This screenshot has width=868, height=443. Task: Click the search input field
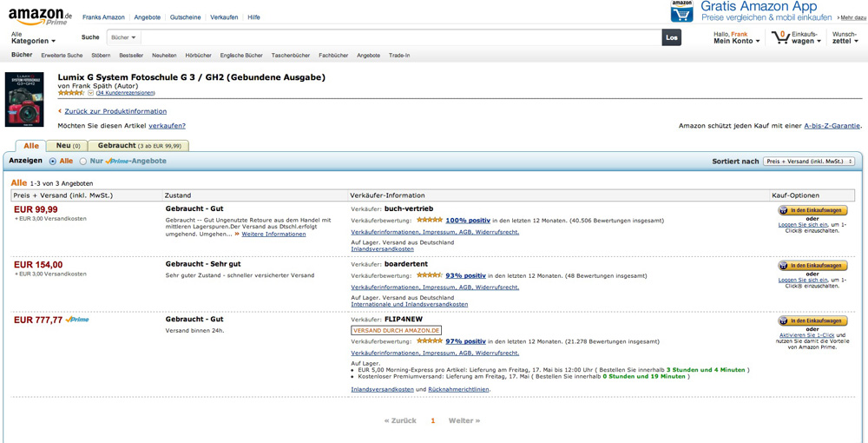401,37
